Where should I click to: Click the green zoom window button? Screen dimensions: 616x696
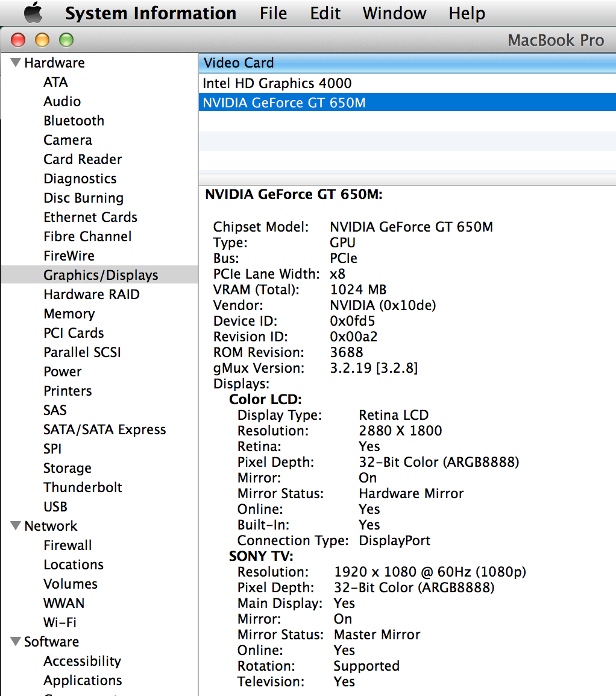66,40
